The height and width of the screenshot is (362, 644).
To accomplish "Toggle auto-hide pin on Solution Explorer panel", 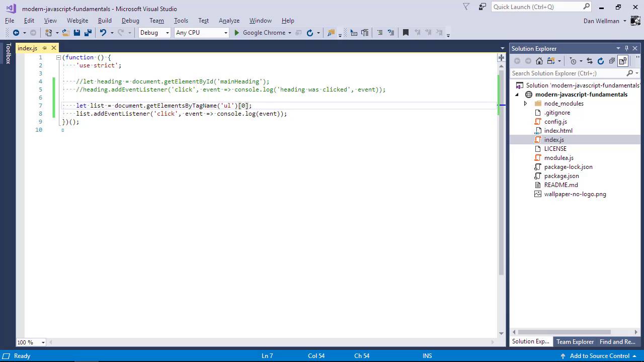I will point(626,48).
